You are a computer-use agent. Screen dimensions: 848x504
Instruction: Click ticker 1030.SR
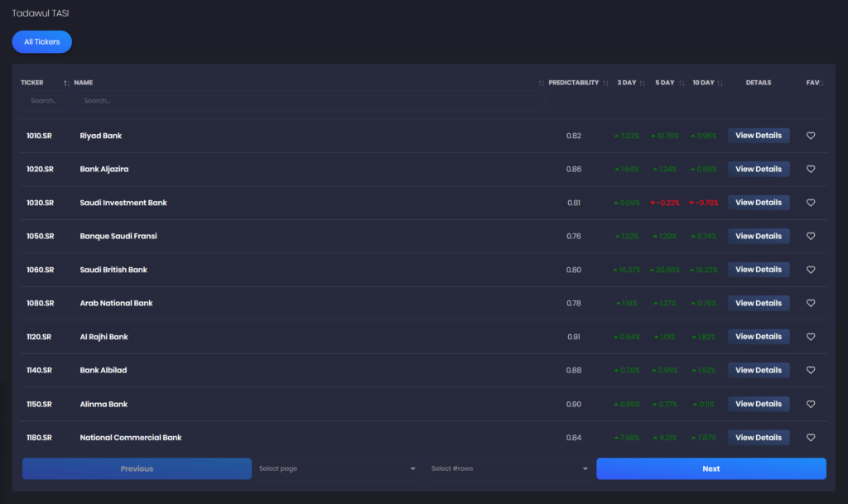pyautogui.click(x=40, y=203)
